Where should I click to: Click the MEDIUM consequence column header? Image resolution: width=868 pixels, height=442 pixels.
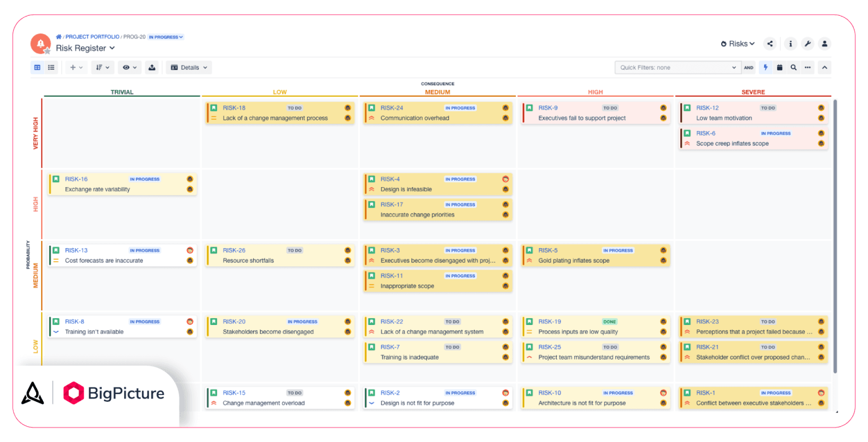(437, 92)
